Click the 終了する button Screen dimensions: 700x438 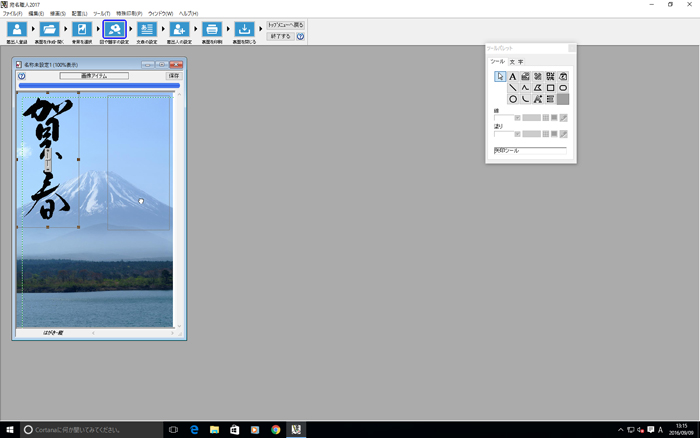click(x=279, y=36)
